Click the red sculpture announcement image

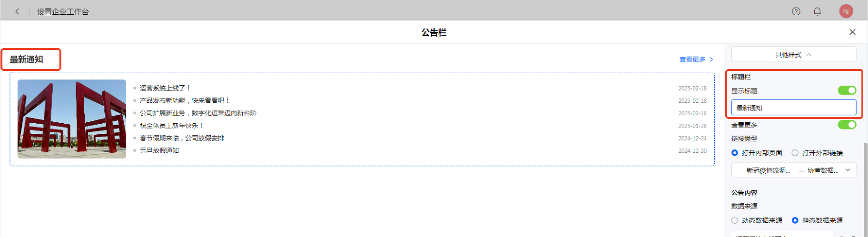[x=72, y=118]
